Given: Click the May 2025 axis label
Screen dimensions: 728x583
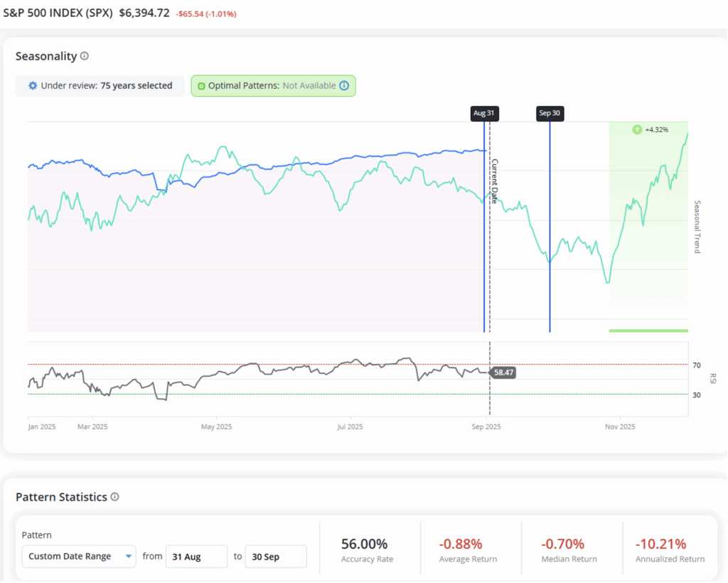Looking at the screenshot, I should point(216,427).
